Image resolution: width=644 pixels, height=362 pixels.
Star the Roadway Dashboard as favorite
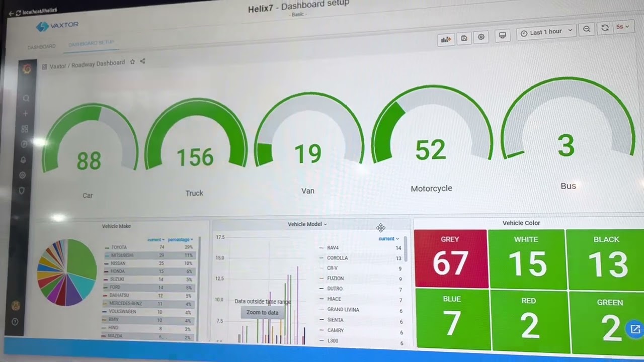coord(132,62)
